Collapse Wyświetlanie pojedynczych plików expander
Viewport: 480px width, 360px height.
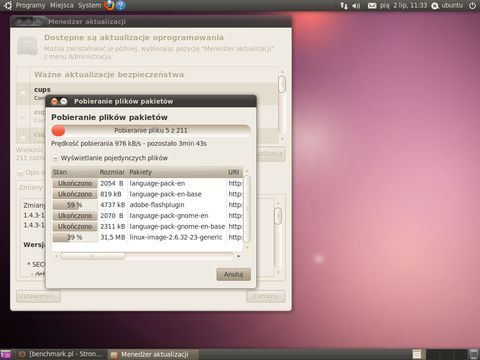point(56,158)
